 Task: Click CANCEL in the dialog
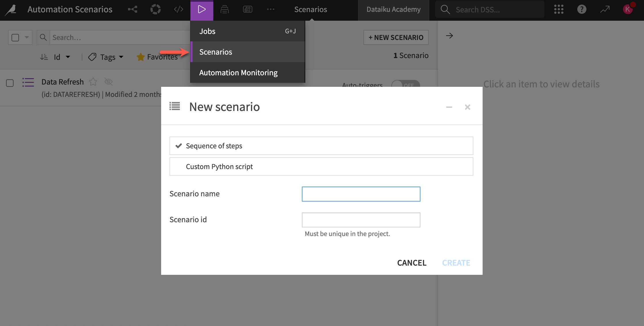[412, 263]
